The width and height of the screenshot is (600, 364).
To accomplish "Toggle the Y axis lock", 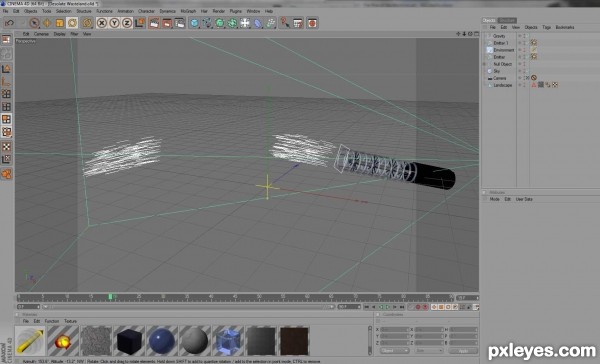I will (x=114, y=23).
